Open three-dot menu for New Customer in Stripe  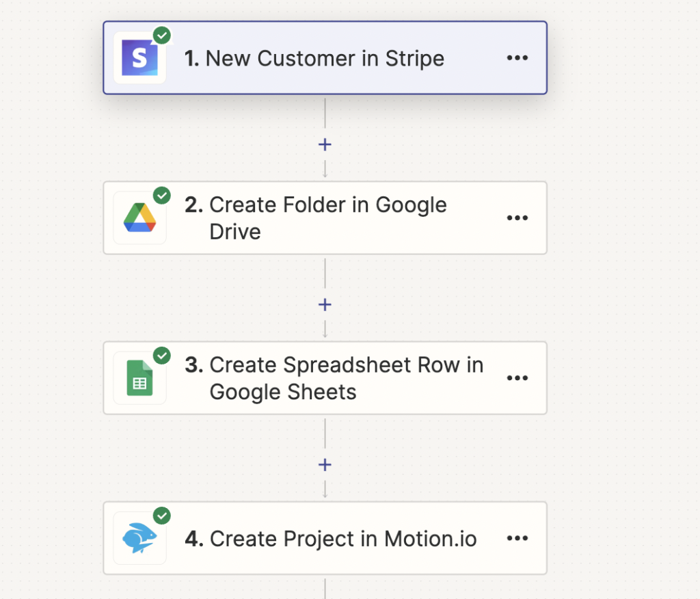click(517, 58)
